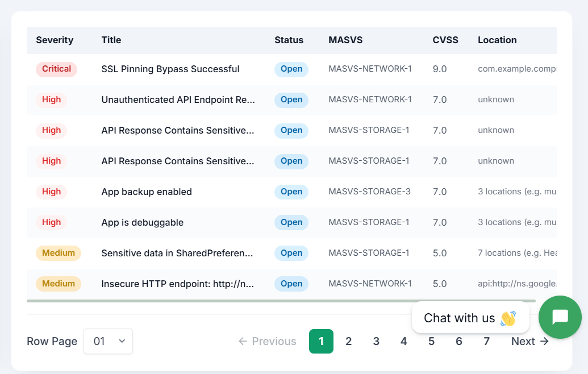The width and height of the screenshot is (588, 374).
Task: Click MASVS-NETWORK-1 in SSL Pinning row
Action: pyautogui.click(x=370, y=69)
